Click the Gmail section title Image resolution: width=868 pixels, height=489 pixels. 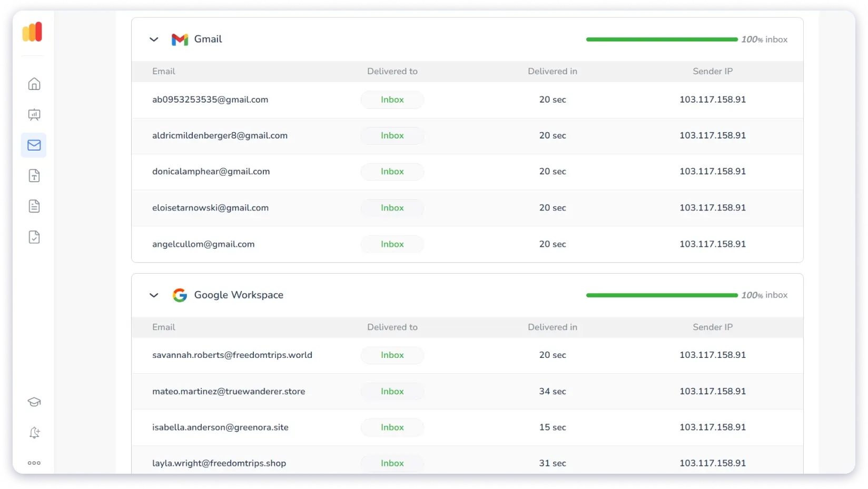click(208, 39)
